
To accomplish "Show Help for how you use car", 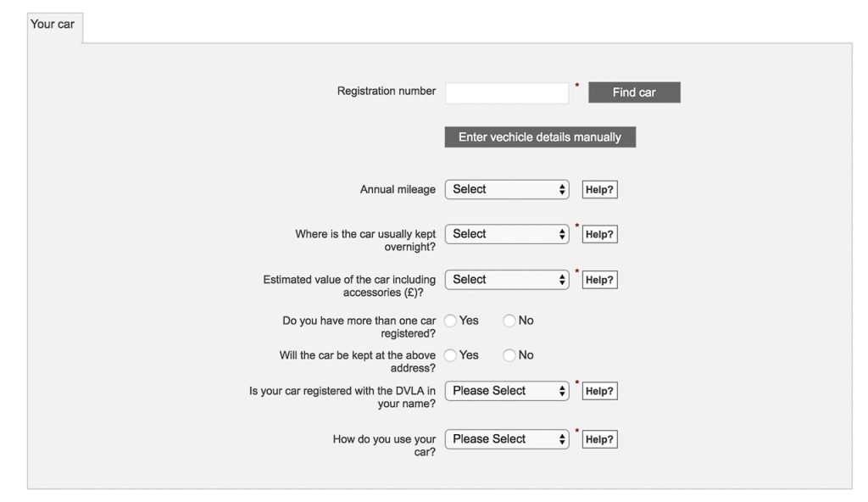I will (599, 440).
